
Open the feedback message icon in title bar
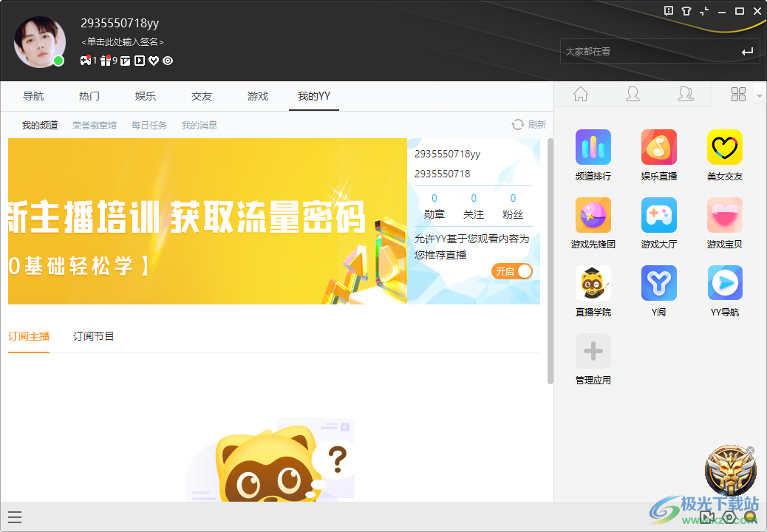[x=669, y=11]
